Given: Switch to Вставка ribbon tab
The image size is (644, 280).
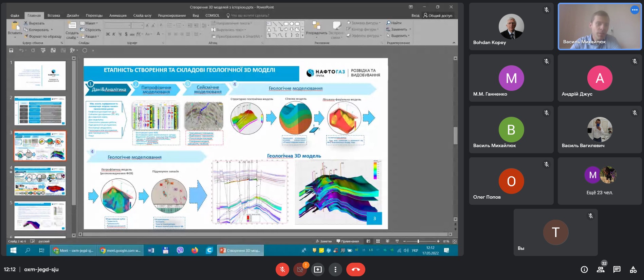Looking at the screenshot, I should [54, 16].
